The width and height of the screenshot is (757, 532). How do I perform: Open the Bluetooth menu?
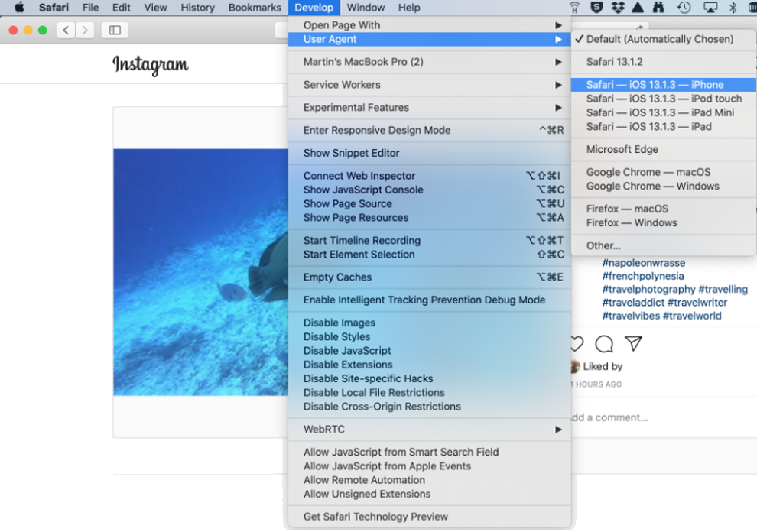click(x=733, y=7)
